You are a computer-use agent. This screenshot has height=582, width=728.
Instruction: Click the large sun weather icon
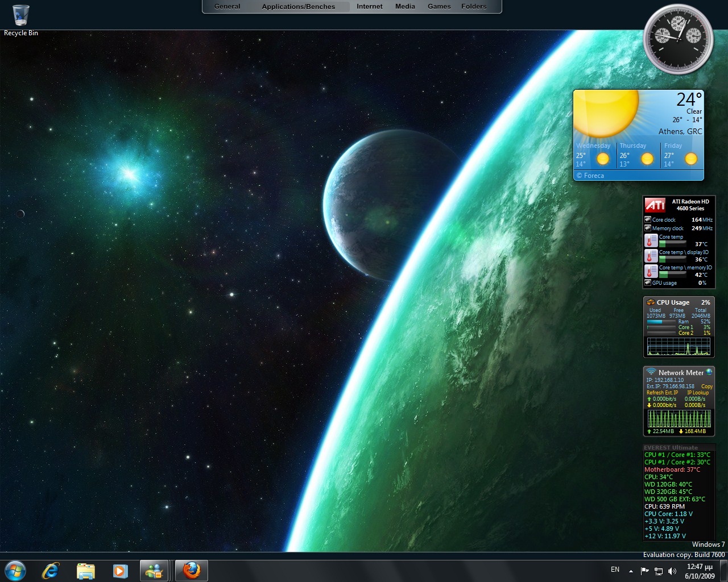(x=606, y=114)
